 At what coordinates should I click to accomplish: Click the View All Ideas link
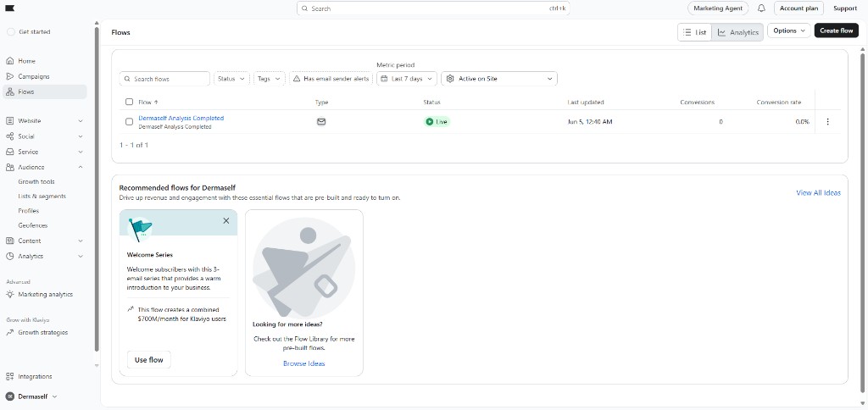point(818,192)
